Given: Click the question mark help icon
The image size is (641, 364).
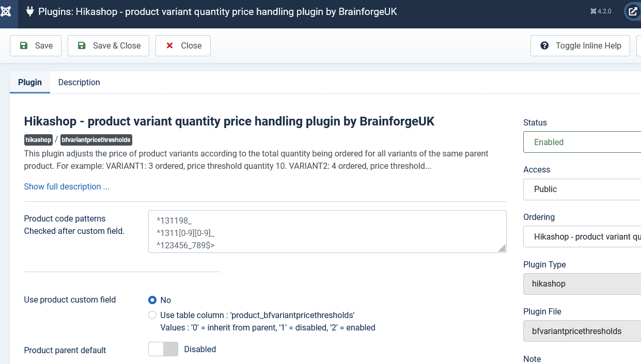Looking at the screenshot, I should point(544,45).
